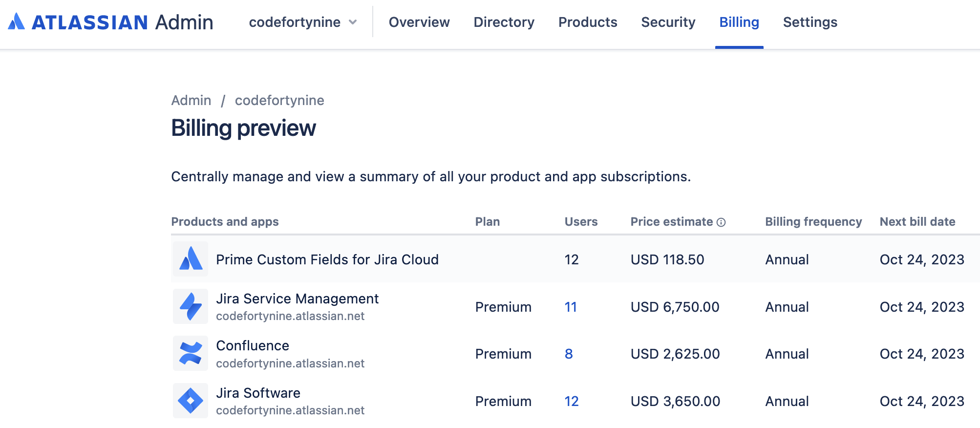Open the Settings tab
Viewport: 980px width, 428px height.
click(x=810, y=22)
